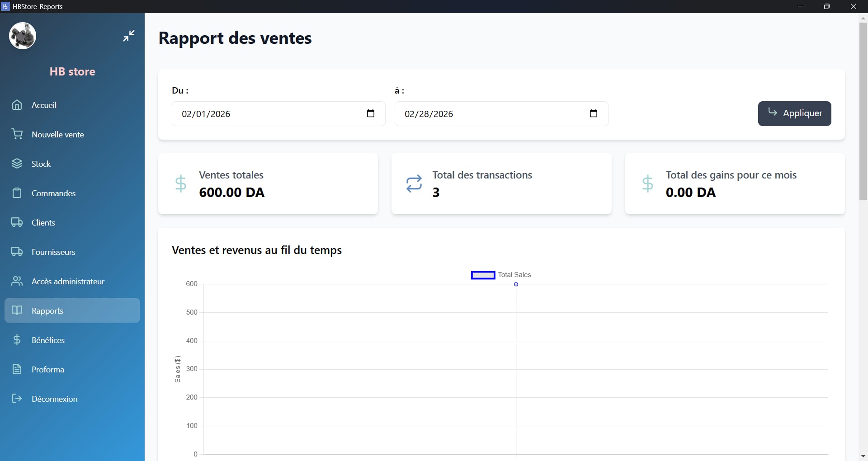Collapse the sidebar with the arrows icon
This screenshot has width=868, height=461.
(x=128, y=36)
